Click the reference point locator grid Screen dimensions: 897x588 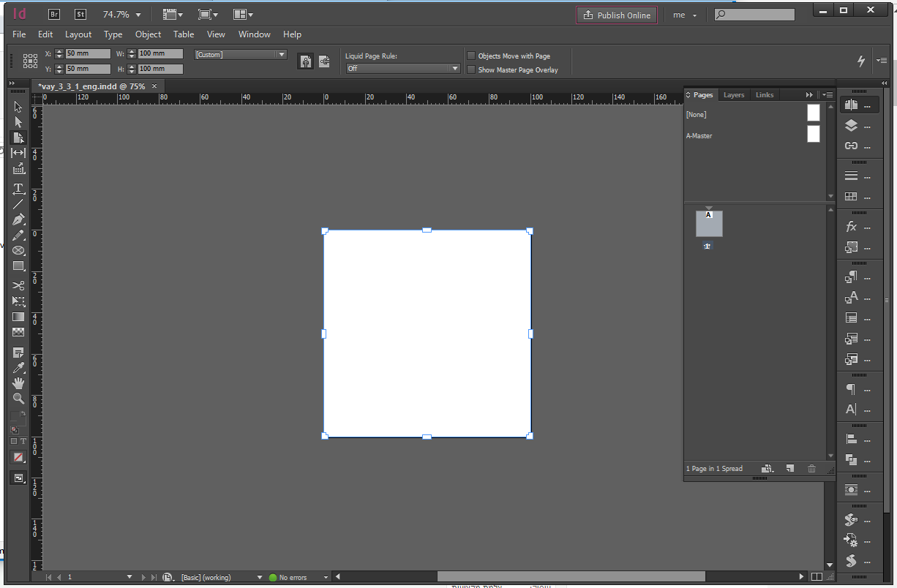pos(30,61)
